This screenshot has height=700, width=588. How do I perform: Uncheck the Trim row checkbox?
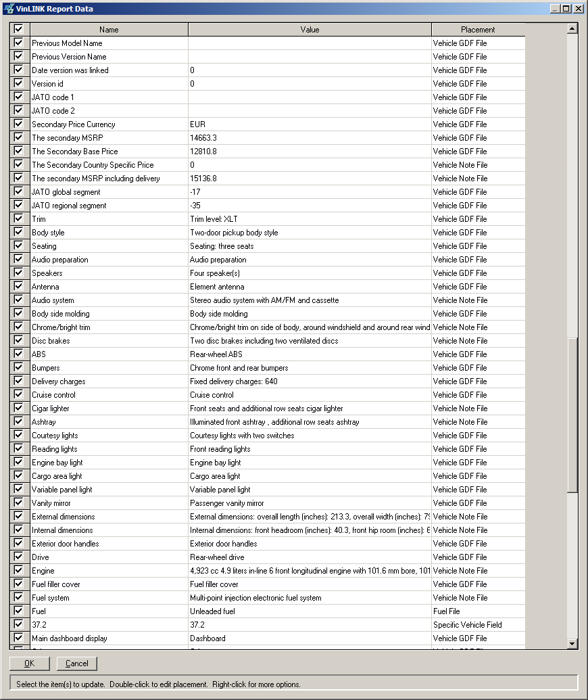18,219
